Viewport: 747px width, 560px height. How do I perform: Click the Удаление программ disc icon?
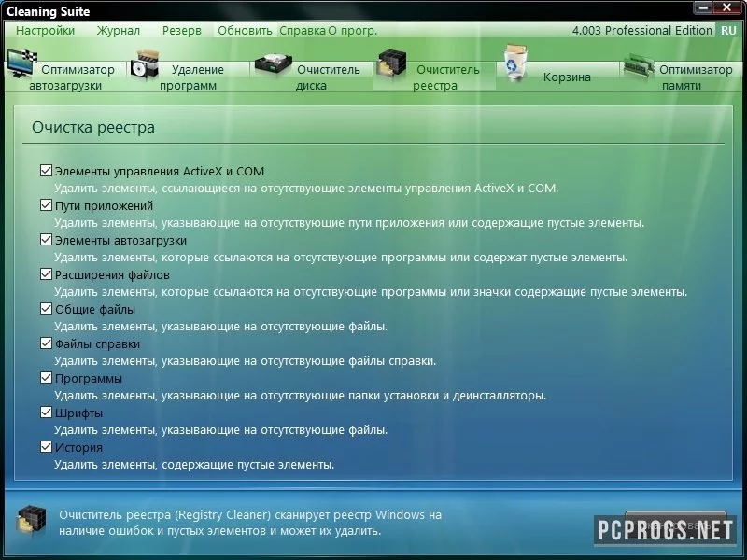(144, 65)
